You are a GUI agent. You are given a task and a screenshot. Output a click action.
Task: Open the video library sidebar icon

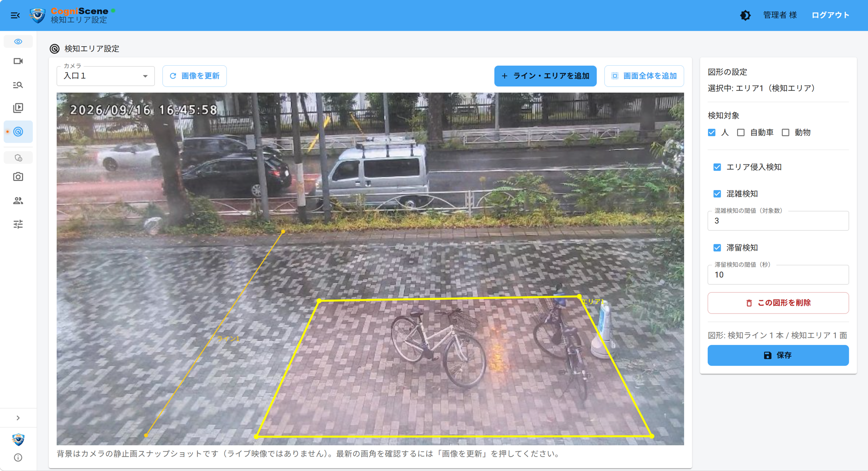[x=18, y=108]
